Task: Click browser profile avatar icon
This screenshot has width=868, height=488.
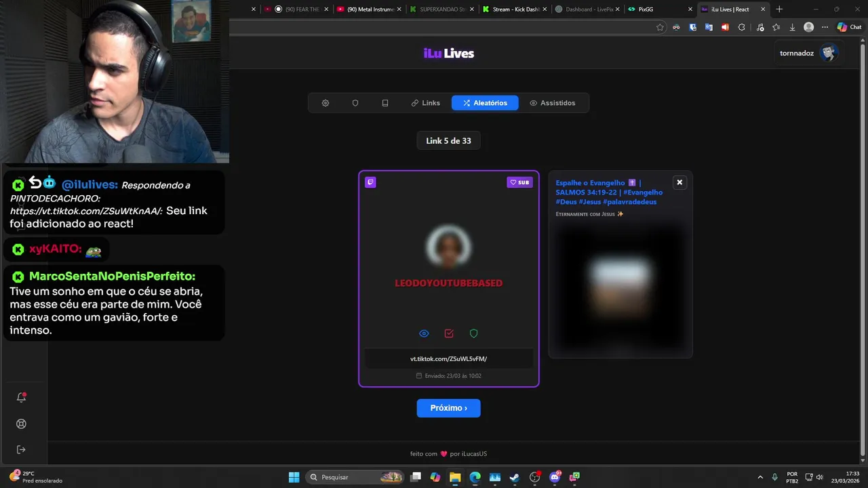Action: [x=808, y=27]
